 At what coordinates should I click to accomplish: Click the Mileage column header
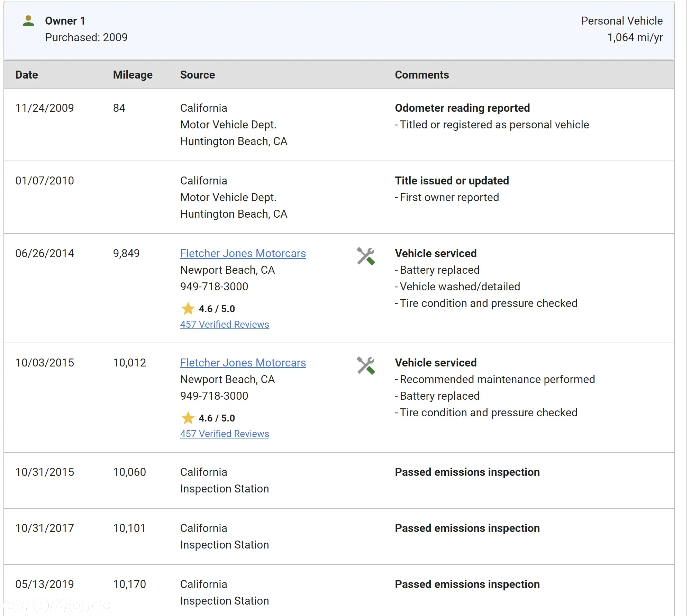133,75
